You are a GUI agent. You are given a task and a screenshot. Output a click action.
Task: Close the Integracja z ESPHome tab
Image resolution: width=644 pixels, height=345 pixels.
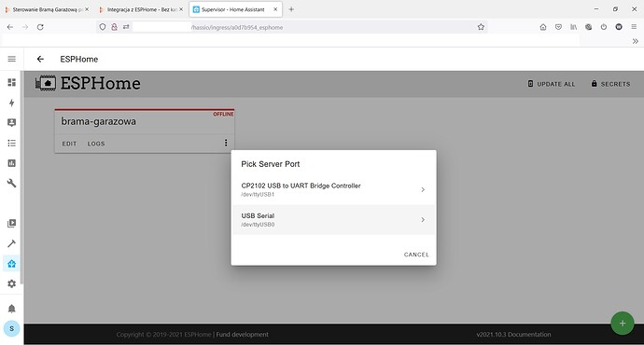[181, 9]
